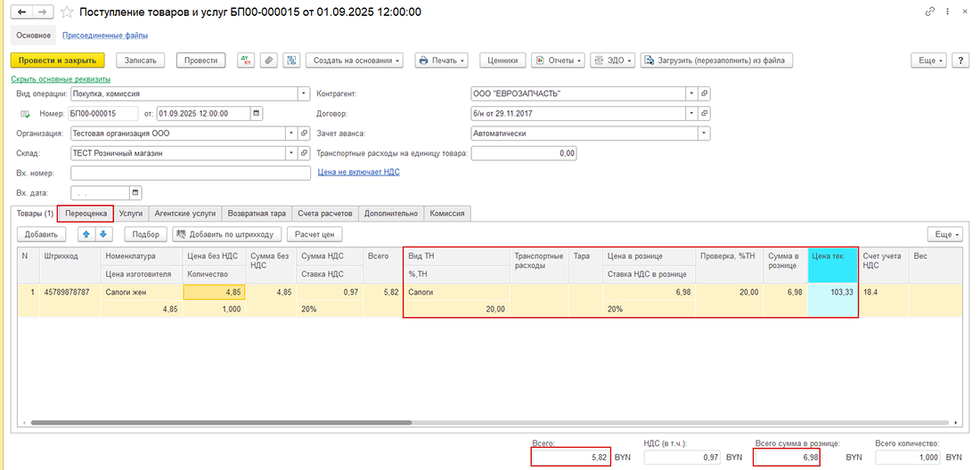Open Создать на основании dropdown menu
The image size is (980, 470).
pyautogui.click(x=355, y=61)
